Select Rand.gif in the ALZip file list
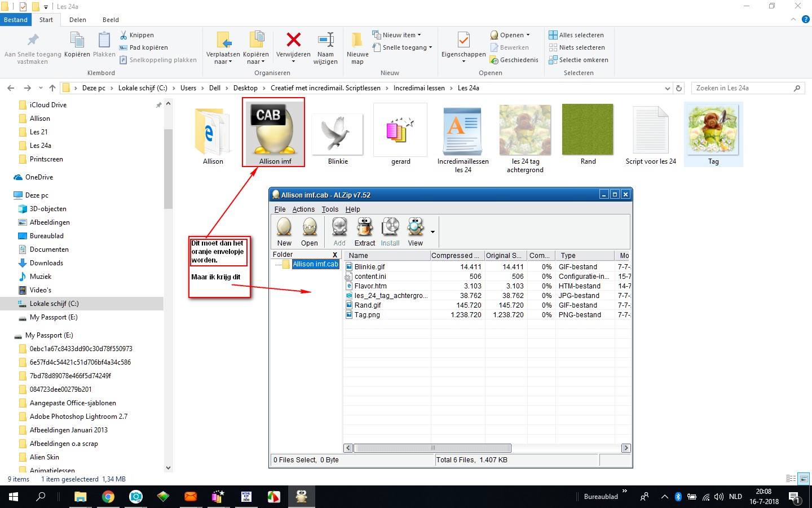The image size is (812, 508). (x=368, y=305)
